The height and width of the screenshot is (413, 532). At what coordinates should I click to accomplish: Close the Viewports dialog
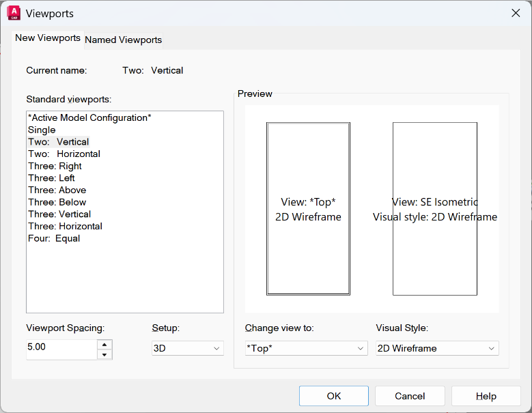516,13
